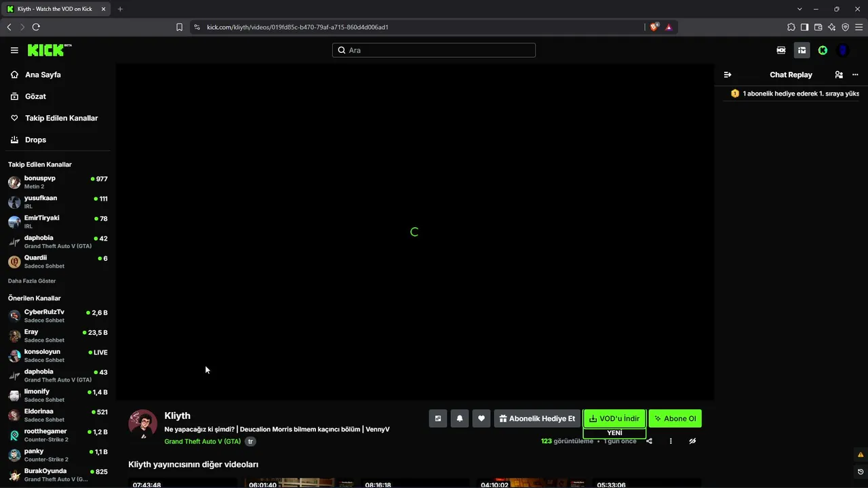
Task: Click the yellow warning icon at right edge
Action: click(x=861, y=455)
